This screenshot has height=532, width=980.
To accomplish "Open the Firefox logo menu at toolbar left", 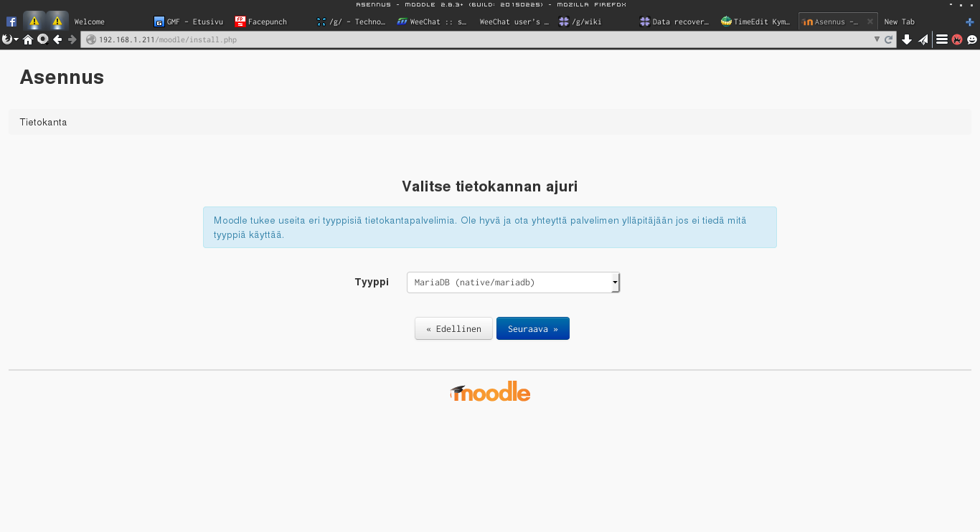I will pos(9,39).
